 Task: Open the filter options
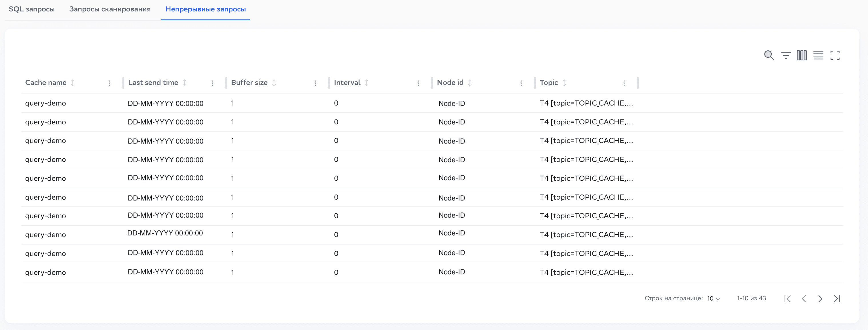pos(785,55)
